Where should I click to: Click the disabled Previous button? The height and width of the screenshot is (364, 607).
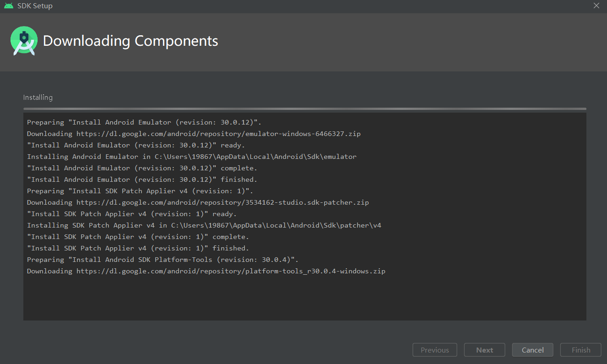tap(434, 350)
